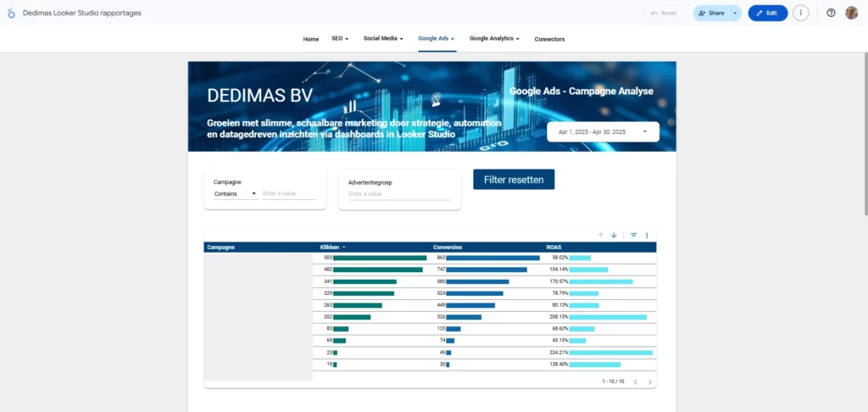868x412 pixels.
Task: Go to the next table page arrow
Action: (650, 381)
